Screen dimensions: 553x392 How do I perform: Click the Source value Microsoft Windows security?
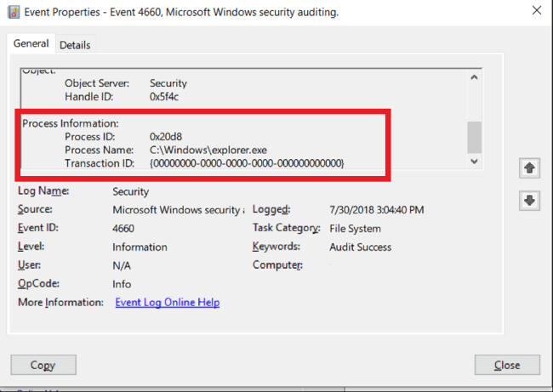[x=179, y=210]
